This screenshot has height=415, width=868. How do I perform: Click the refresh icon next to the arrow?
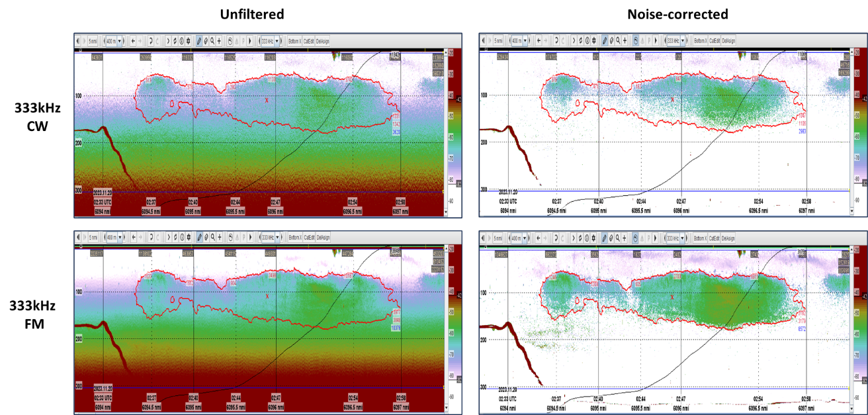(174, 40)
